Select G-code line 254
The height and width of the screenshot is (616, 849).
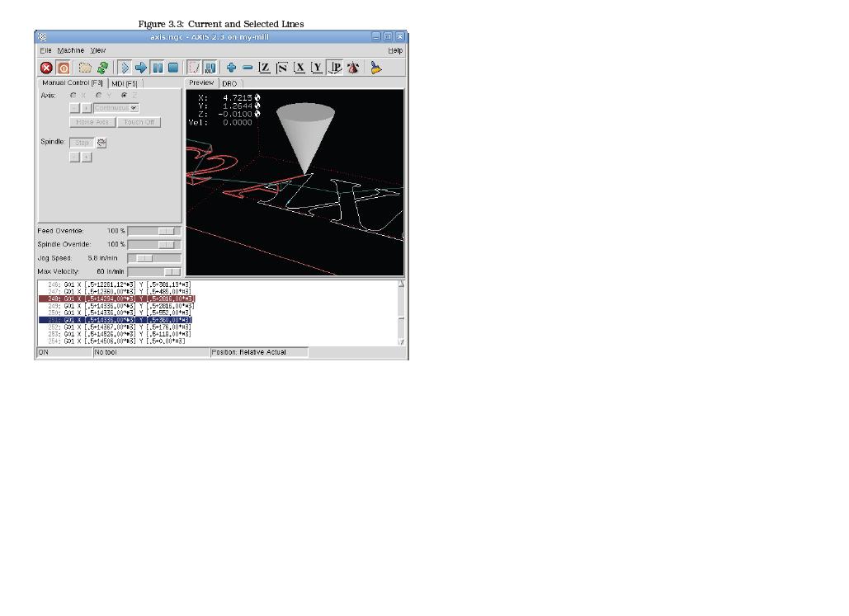[116, 341]
